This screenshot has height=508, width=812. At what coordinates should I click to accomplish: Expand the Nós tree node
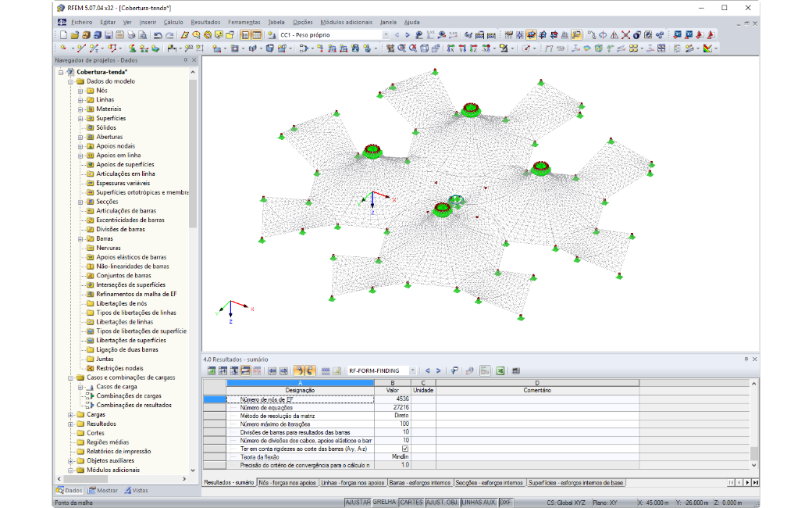point(80,91)
